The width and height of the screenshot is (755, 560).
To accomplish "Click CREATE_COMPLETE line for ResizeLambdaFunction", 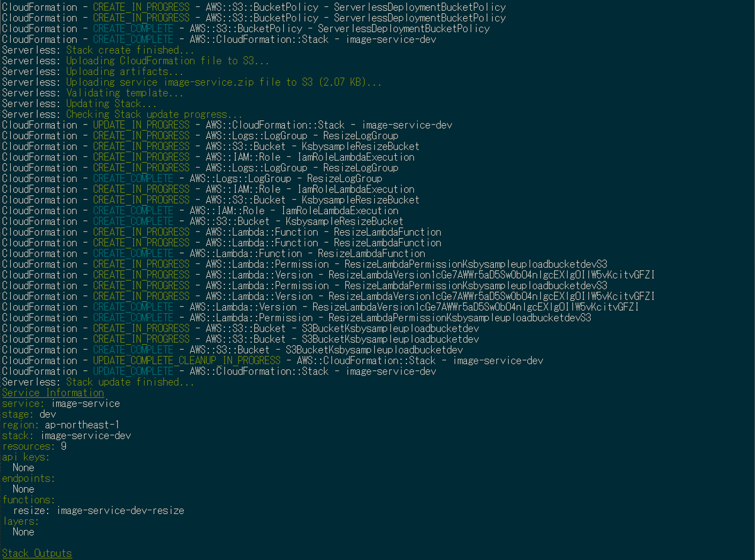I will point(213,253).
